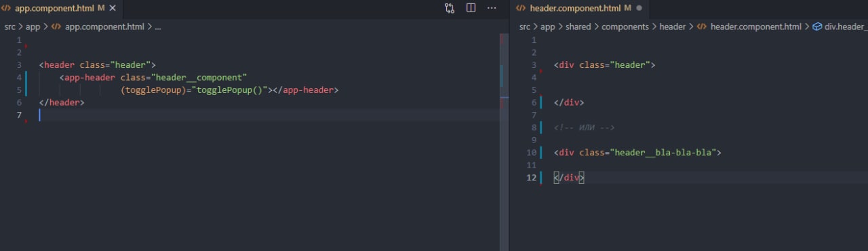This screenshot has height=251, width=868.
Task: Open header.component.html breadcrumb in right editor
Action: (x=756, y=27)
